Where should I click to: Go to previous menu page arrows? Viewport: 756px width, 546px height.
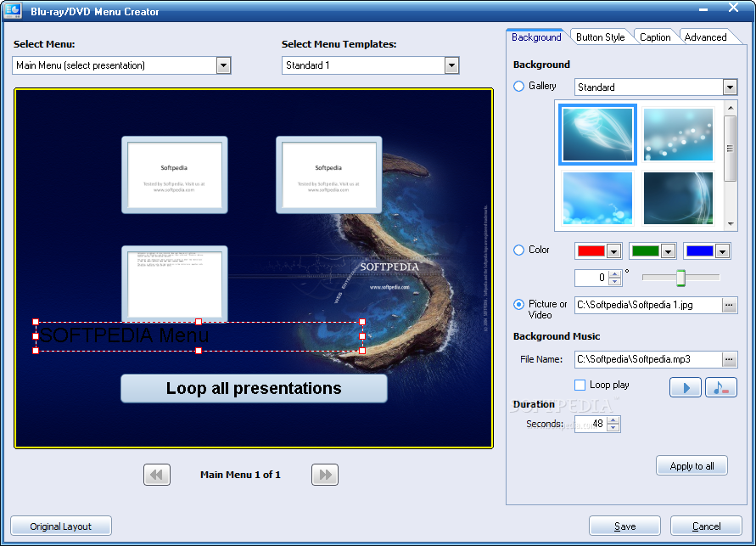[x=157, y=475]
